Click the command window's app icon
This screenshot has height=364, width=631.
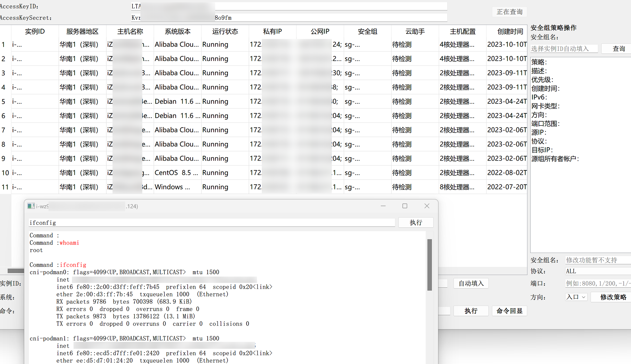[x=31, y=206]
